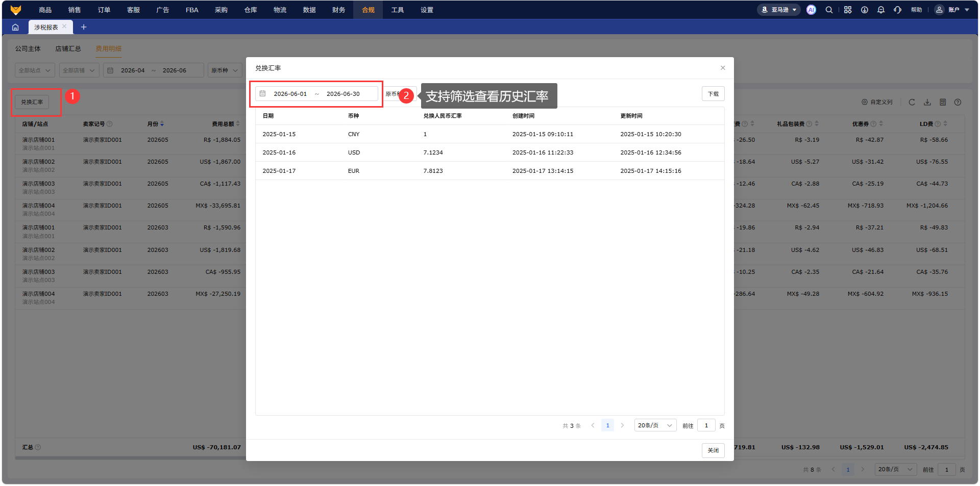Viewport: 980px width, 486px height.
Task: Select page 1 in the dialog pagination
Action: [607, 425]
